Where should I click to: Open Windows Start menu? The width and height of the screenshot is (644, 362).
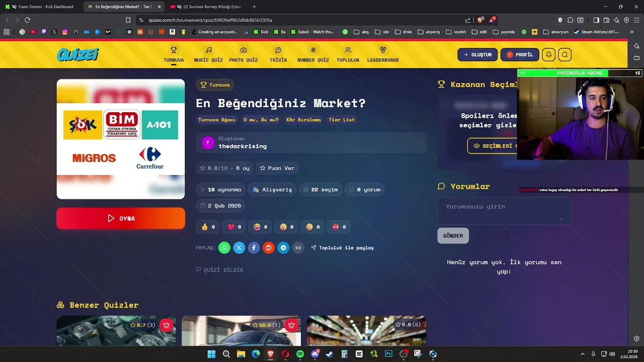[211, 354]
